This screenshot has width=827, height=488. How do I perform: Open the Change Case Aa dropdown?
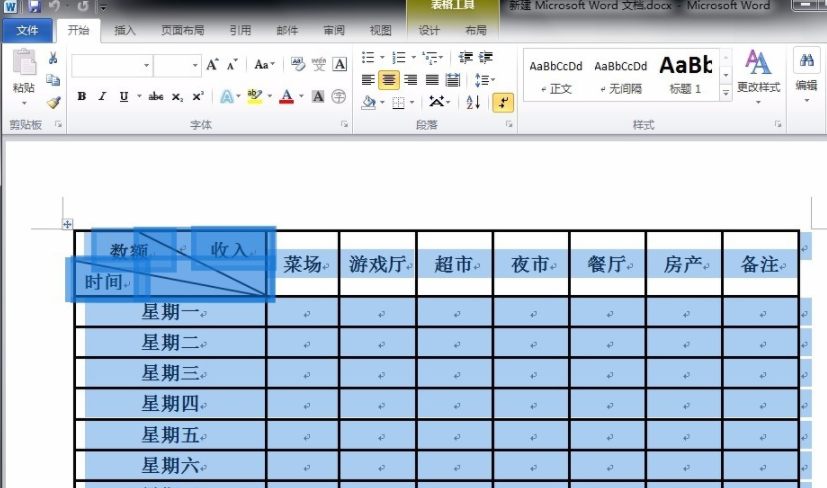264,64
